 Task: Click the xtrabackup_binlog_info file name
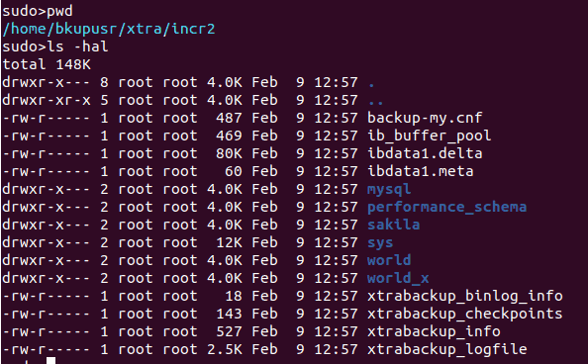(x=465, y=296)
